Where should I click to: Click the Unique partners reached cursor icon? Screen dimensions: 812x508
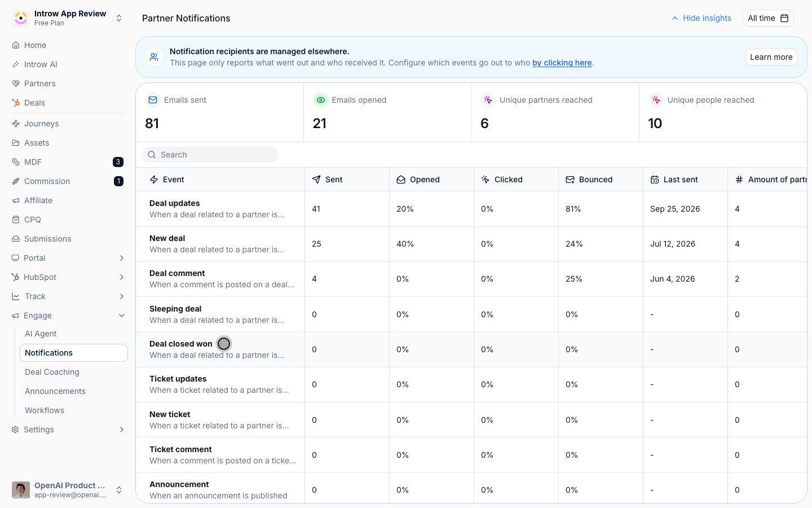coord(488,100)
